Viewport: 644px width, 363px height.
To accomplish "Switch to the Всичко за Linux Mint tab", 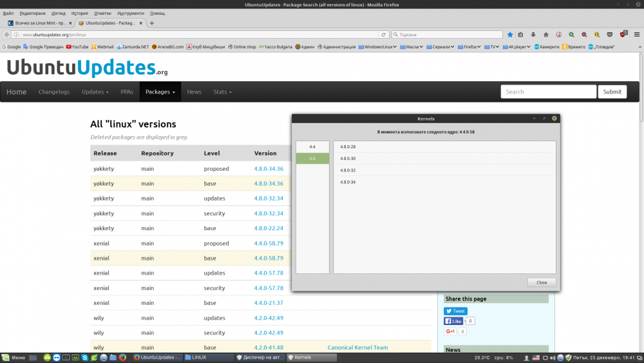I will 40,23.
